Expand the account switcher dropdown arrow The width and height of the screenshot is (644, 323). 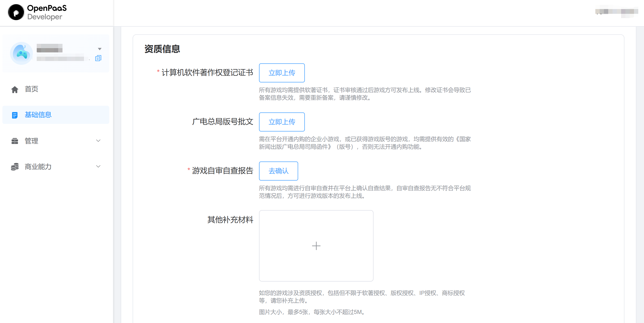point(99,49)
